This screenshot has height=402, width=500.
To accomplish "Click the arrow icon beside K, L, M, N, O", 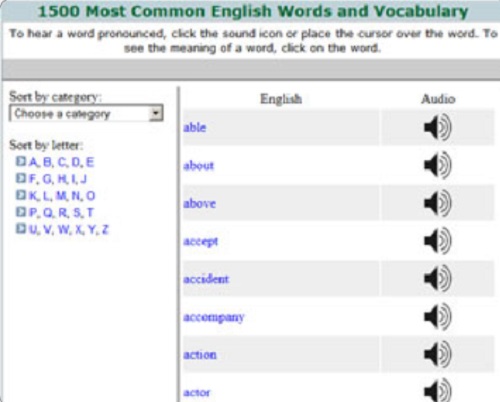I will click(x=21, y=195).
